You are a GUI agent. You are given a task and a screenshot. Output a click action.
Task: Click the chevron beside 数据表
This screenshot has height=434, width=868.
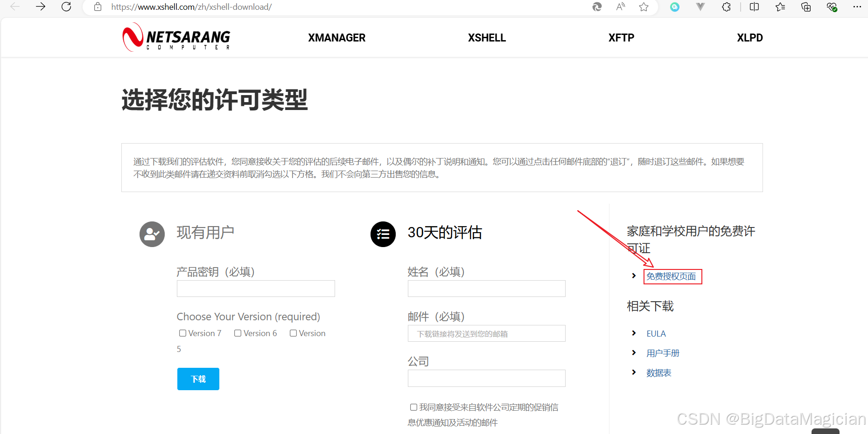tap(634, 372)
